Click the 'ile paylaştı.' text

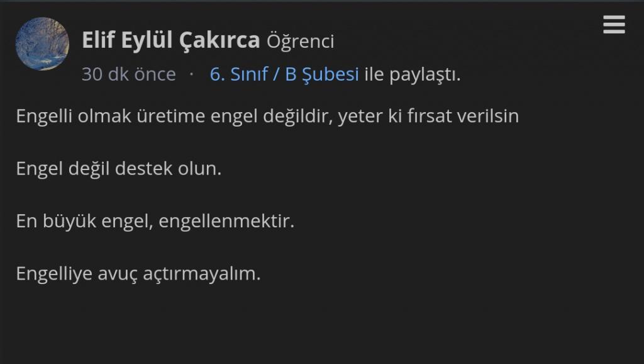[413, 75]
